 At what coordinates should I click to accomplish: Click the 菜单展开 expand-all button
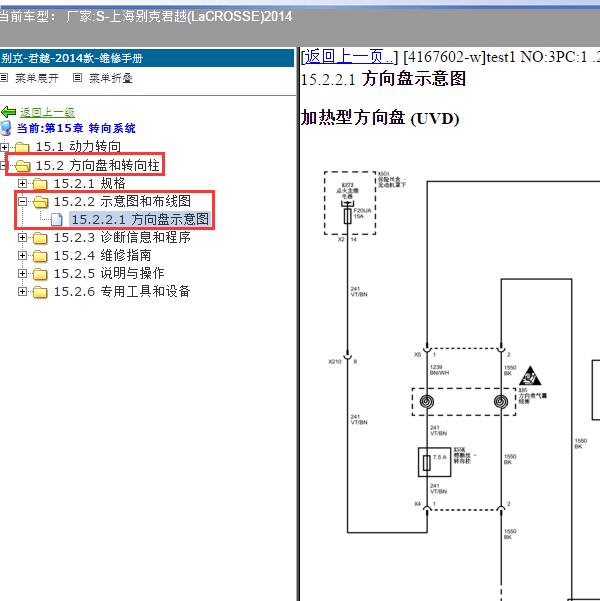click(x=37, y=78)
